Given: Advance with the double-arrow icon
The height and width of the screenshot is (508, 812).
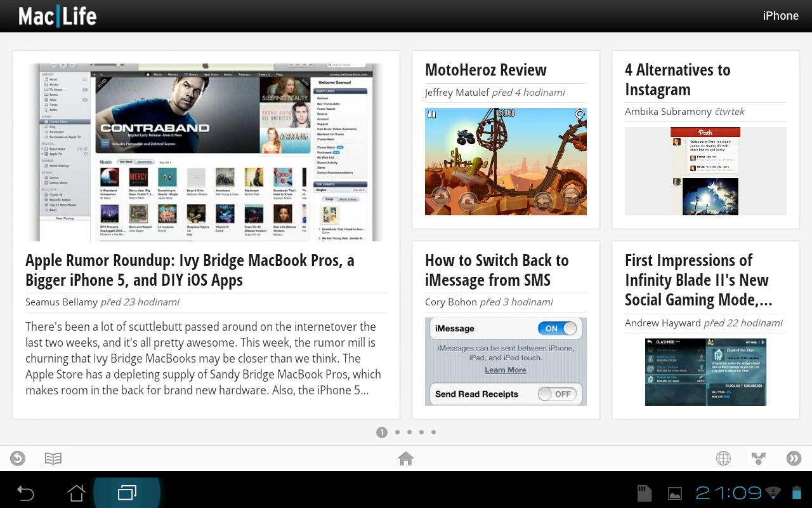Looking at the screenshot, I should tap(794, 458).
